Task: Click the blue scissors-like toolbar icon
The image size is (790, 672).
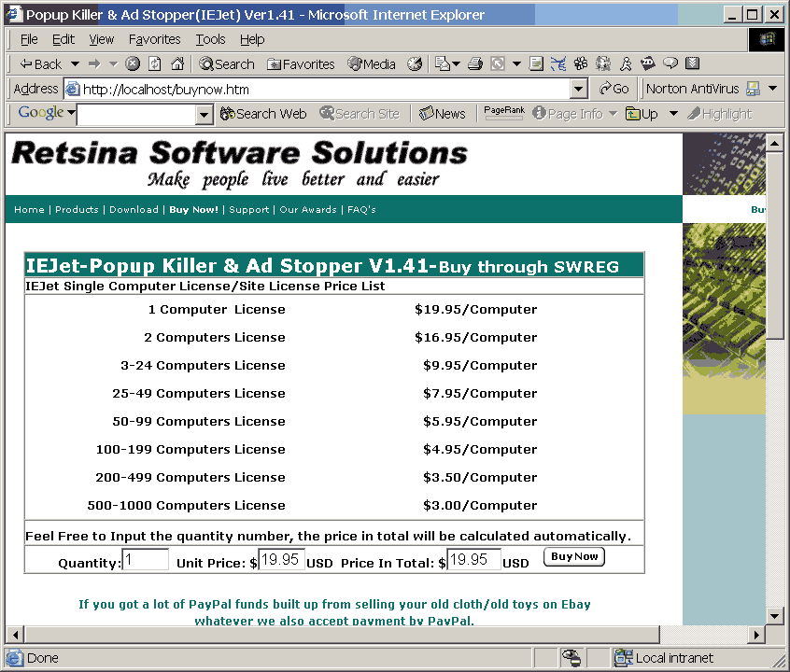Action: (x=558, y=63)
